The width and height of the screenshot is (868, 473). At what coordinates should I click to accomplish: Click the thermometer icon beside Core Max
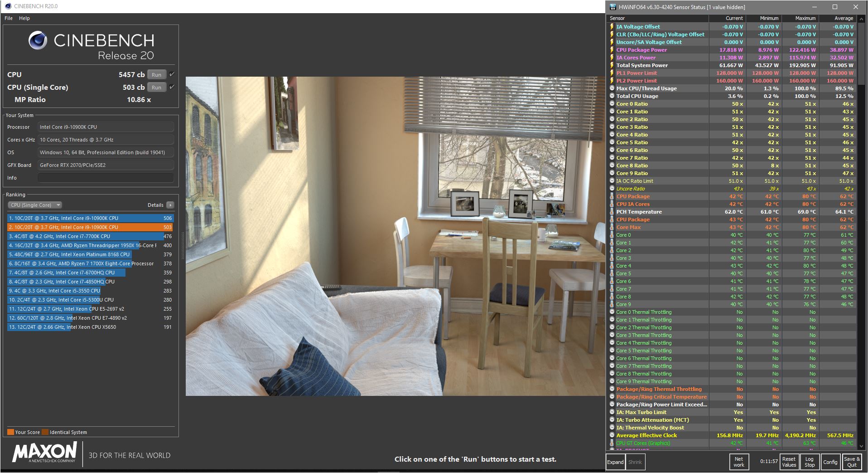[612, 227]
